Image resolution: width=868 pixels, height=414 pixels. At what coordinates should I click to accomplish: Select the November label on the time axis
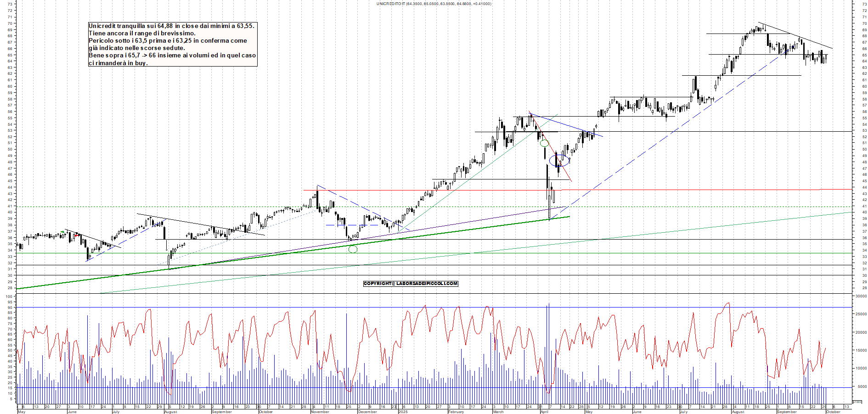coord(320,412)
